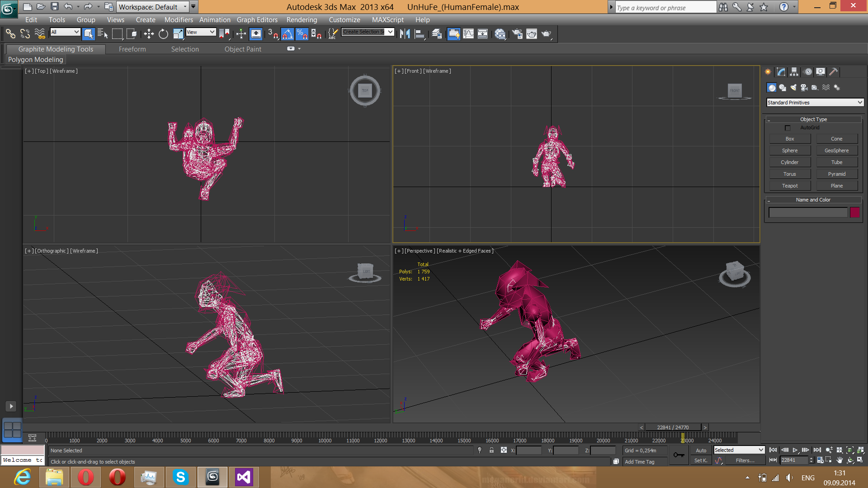Click the Teapot primitive button

(789, 186)
